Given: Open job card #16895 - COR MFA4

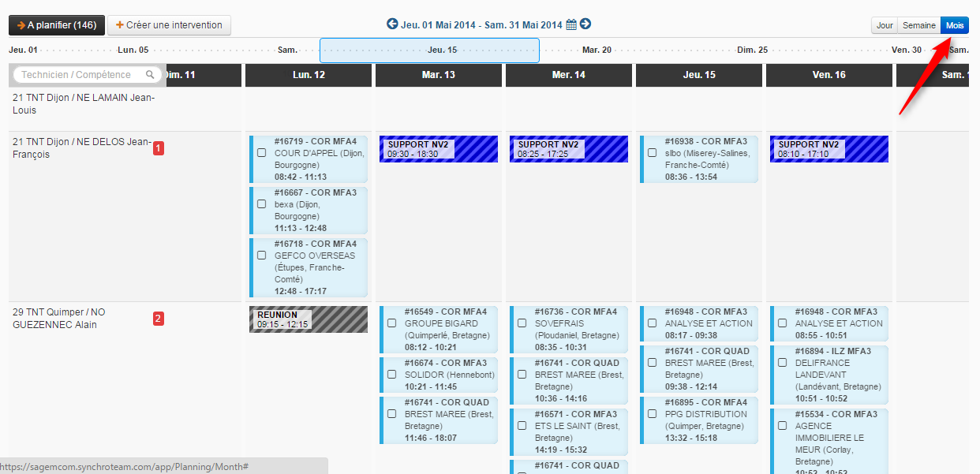Looking at the screenshot, I should [699, 420].
